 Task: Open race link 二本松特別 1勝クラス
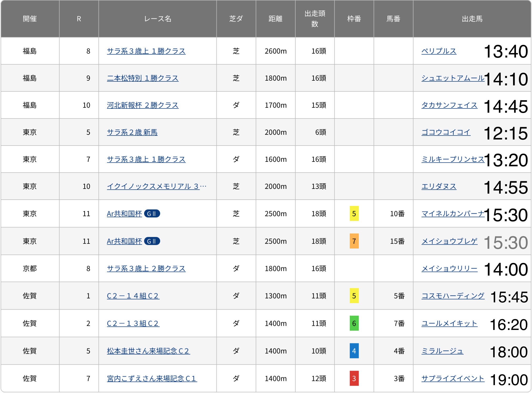tap(143, 78)
